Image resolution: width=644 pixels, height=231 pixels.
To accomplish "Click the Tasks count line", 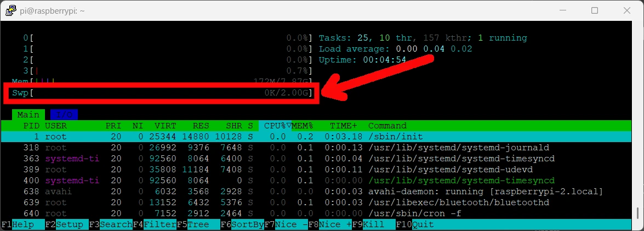I will pos(423,38).
